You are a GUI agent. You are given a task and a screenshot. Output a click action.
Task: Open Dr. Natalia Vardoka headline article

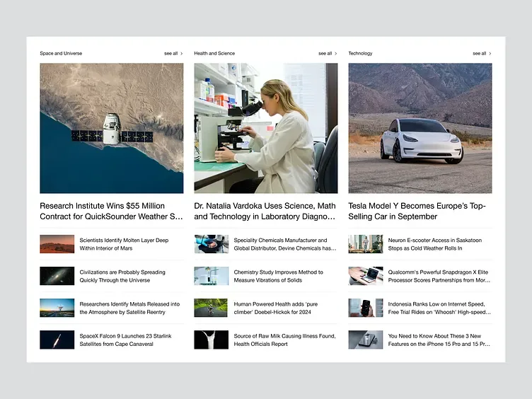(x=265, y=211)
